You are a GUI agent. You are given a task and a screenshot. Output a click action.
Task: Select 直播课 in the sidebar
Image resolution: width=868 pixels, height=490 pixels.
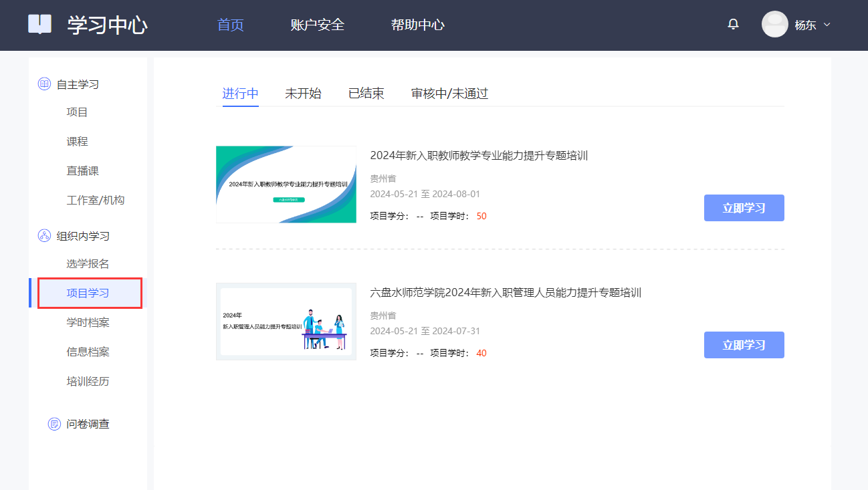click(83, 171)
